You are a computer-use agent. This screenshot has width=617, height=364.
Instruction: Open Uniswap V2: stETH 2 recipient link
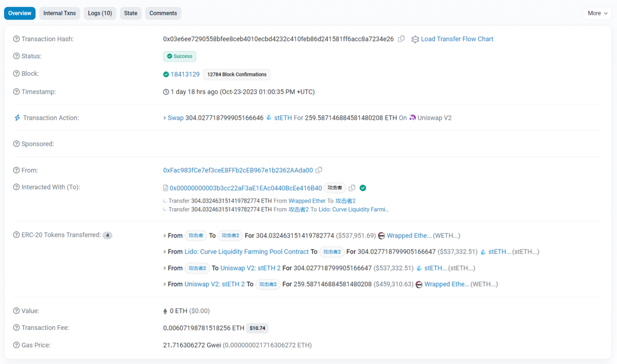click(250, 269)
